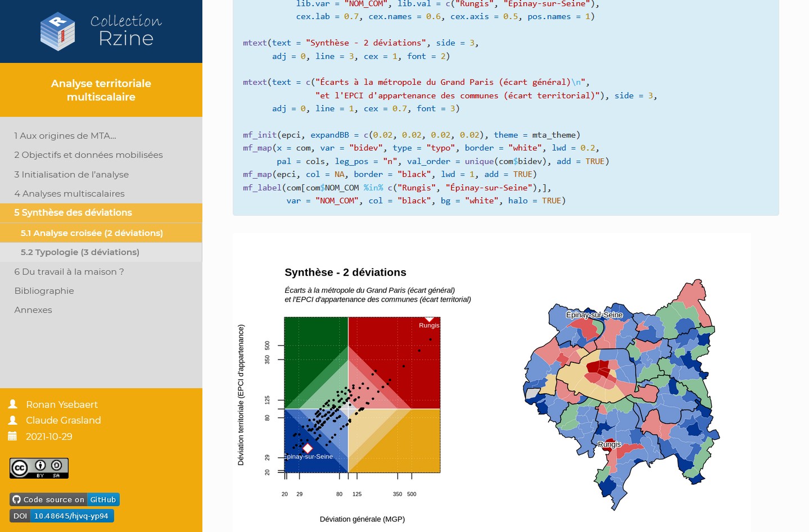Click the Rzine collection logo icon
Viewport: 809px width, 532px height.
[57, 31]
